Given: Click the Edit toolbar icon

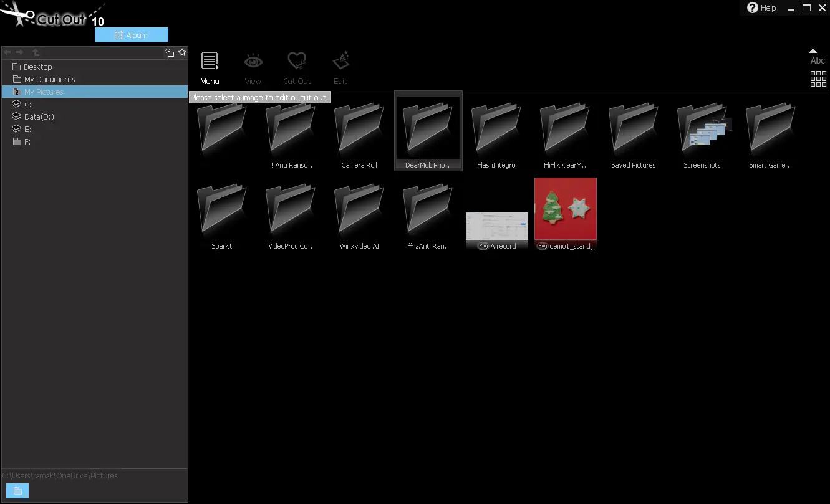Looking at the screenshot, I should tap(340, 62).
